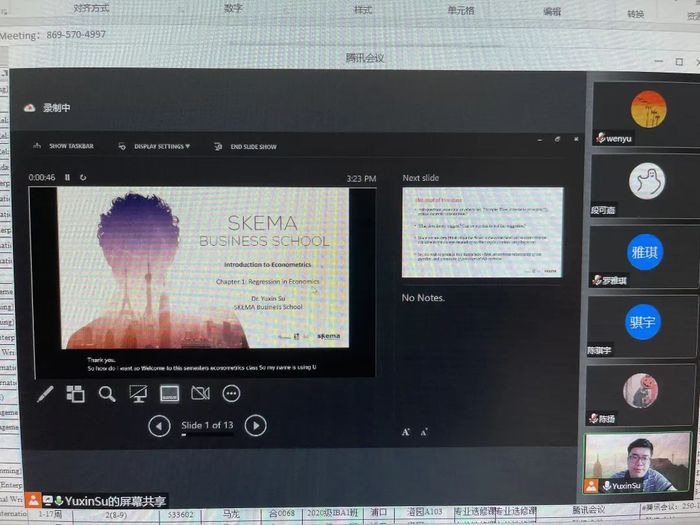
Task: Click the muted microphone icon beside wenyu
Action: 600,138
